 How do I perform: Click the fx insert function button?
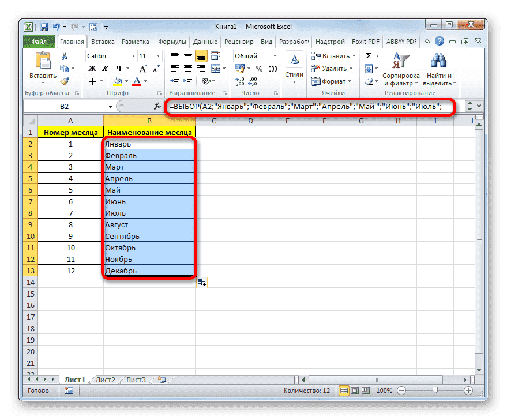click(156, 106)
